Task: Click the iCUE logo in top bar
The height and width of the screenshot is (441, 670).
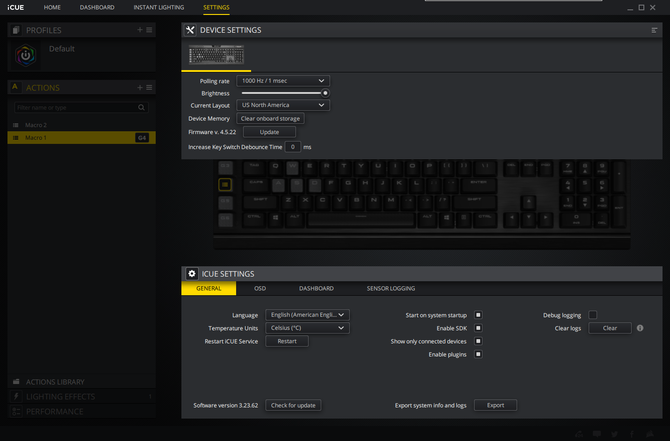Action: pyautogui.click(x=16, y=7)
